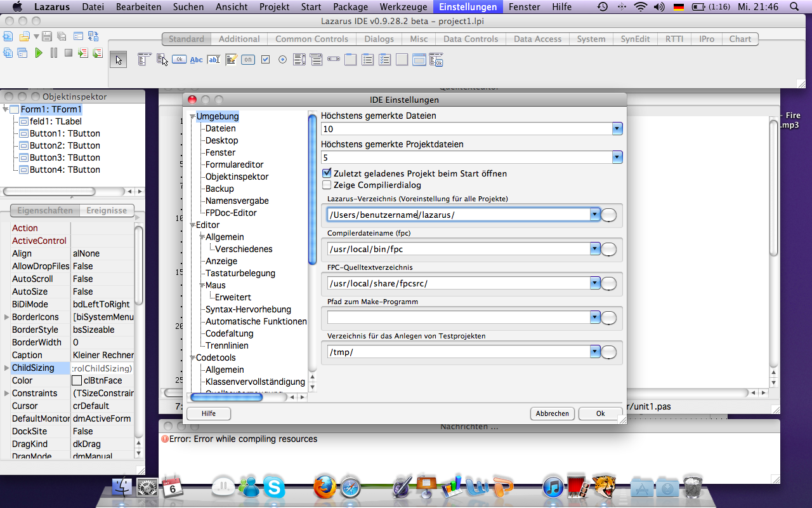Click the selection arrow tool in palette
Screen dimensions: 812x508
coord(119,60)
